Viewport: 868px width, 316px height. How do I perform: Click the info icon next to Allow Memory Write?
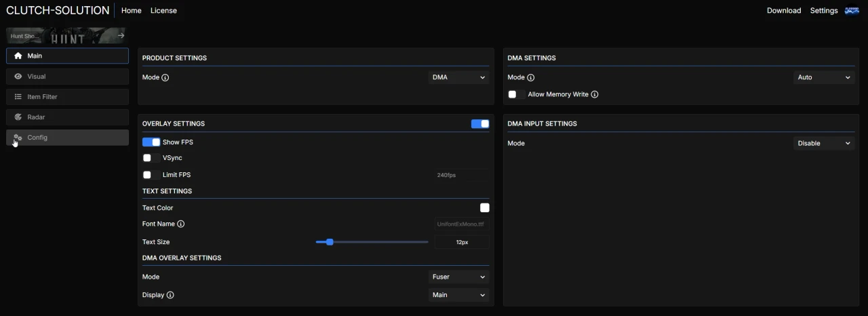pyautogui.click(x=595, y=94)
